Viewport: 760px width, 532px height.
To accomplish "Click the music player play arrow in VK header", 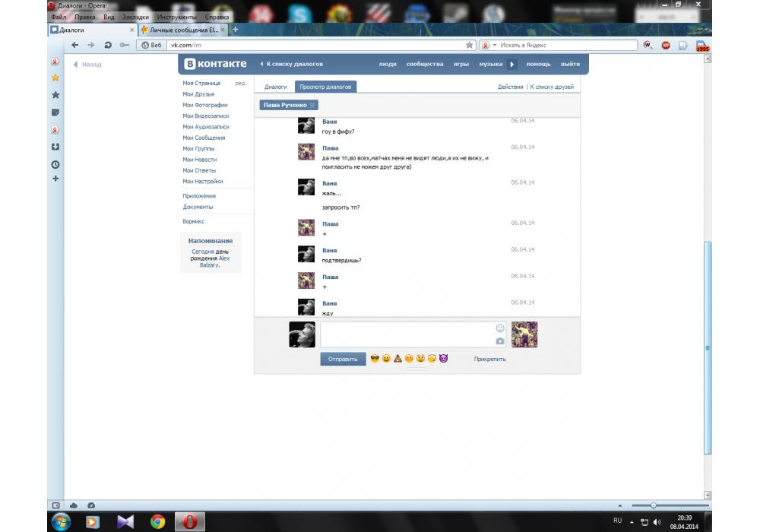I will (x=512, y=65).
